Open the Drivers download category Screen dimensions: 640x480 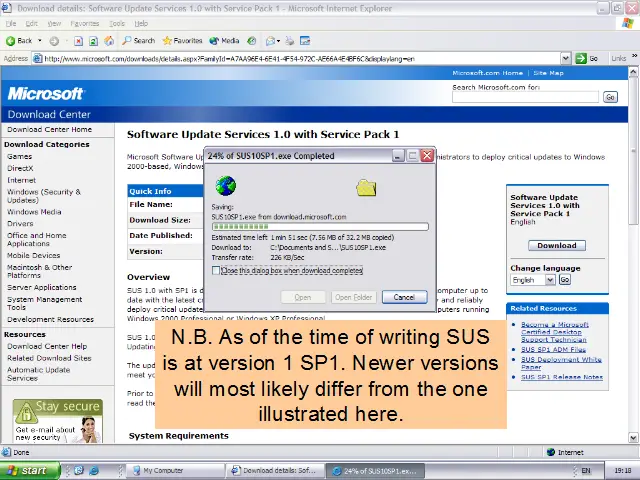pyautogui.click(x=20, y=224)
